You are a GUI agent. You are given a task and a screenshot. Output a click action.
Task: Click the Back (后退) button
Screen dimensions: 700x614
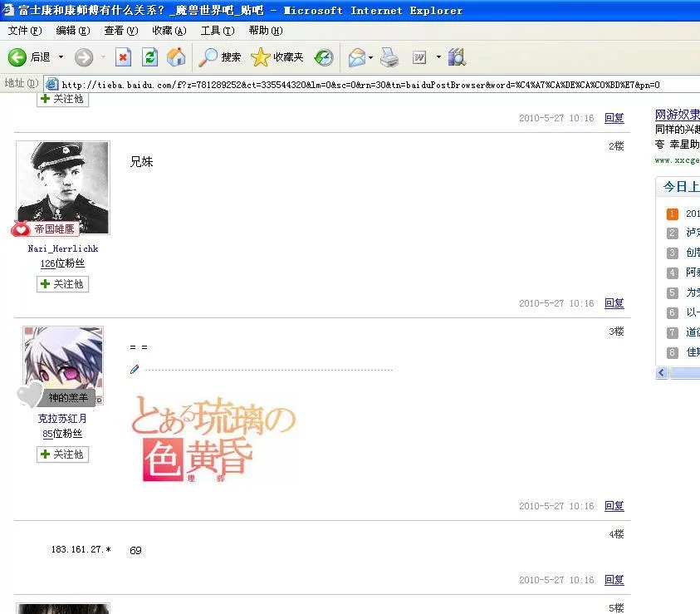click(x=30, y=57)
